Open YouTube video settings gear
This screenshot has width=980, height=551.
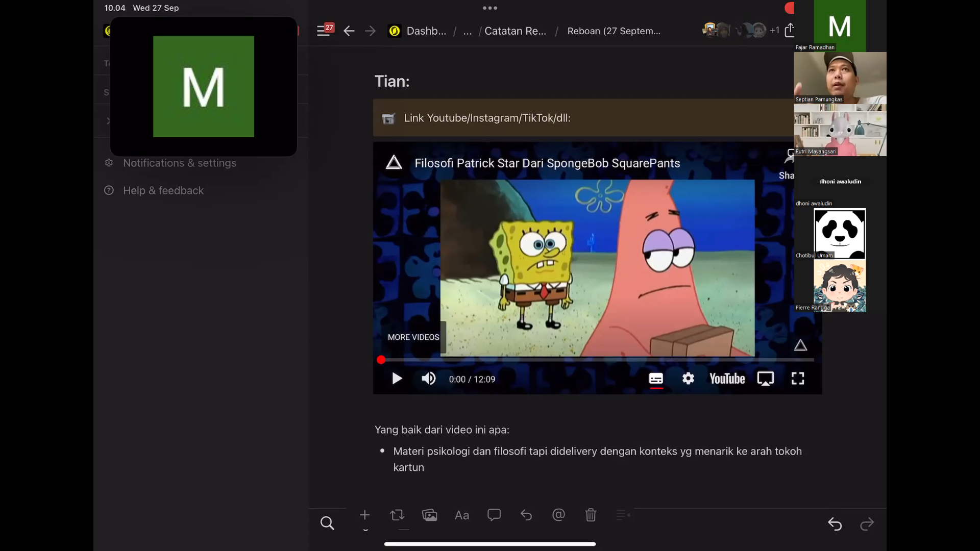688,379
